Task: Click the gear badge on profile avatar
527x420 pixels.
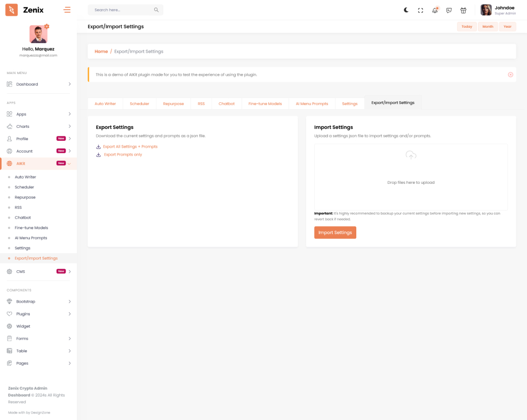Action: [47, 26]
